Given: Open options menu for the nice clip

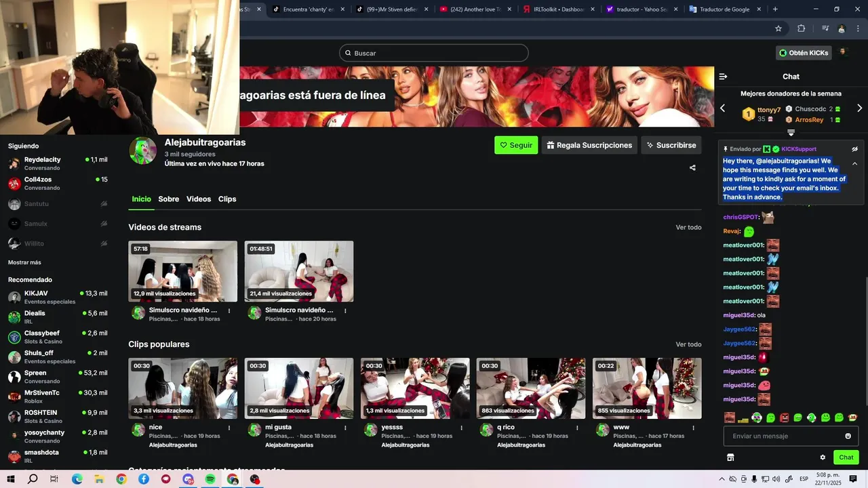Looking at the screenshot, I should (229, 428).
